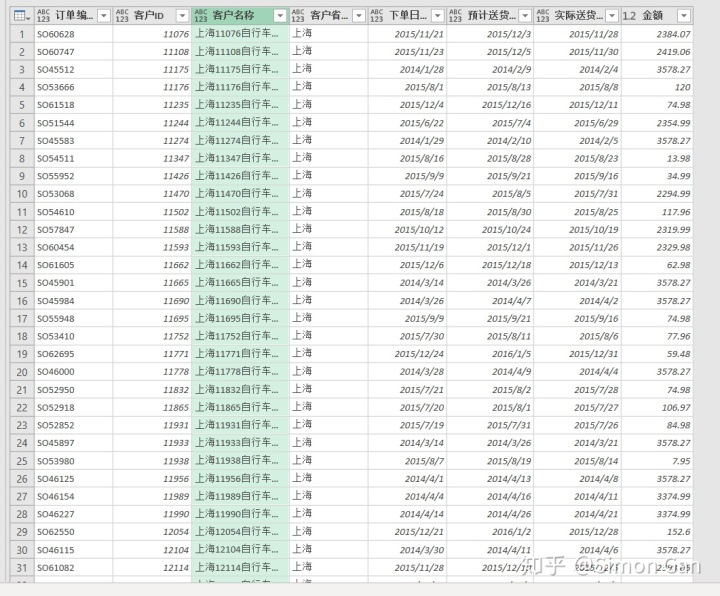Click order cell SO52852
This screenshot has height=596, width=720.
pyautogui.click(x=73, y=425)
